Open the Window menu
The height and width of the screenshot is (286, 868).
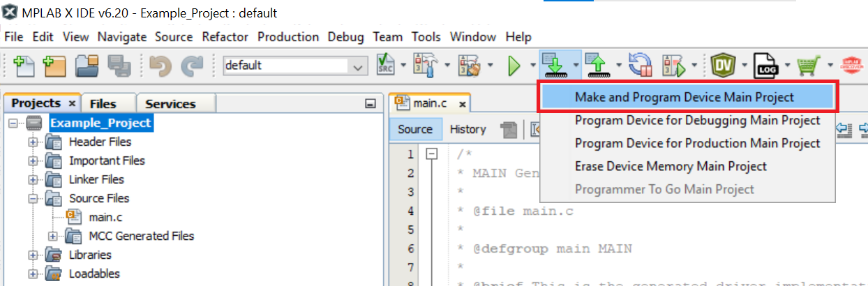tap(474, 37)
